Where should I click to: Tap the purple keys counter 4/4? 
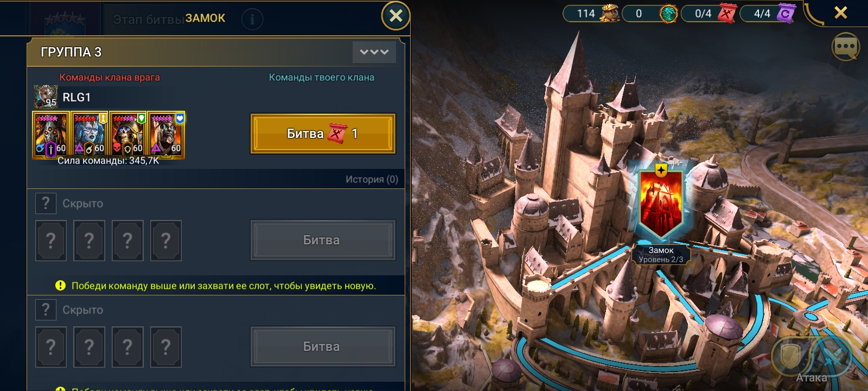point(768,13)
